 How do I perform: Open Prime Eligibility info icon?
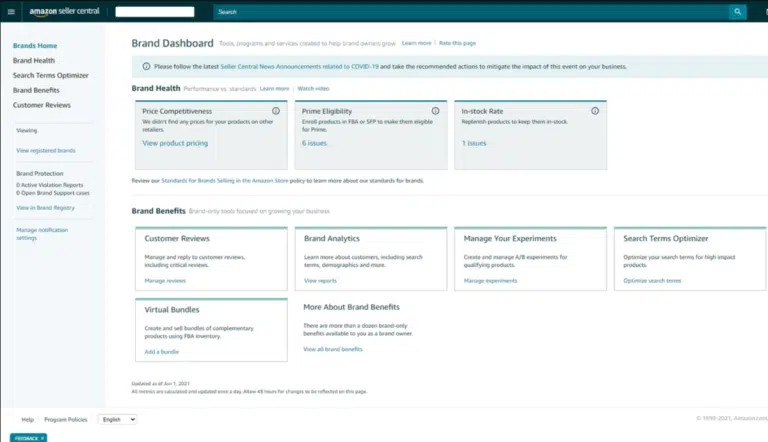pos(435,111)
